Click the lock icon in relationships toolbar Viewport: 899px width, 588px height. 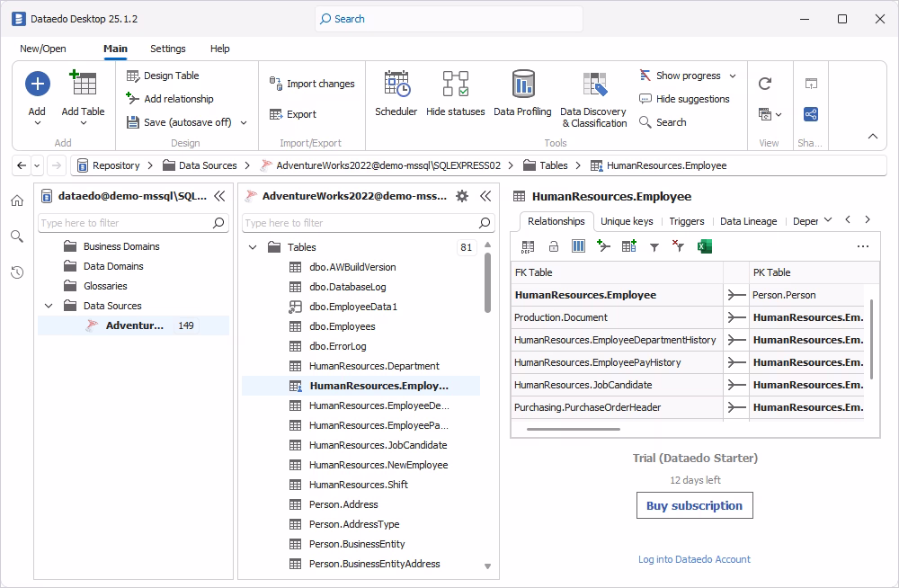pyautogui.click(x=553, y=246)
